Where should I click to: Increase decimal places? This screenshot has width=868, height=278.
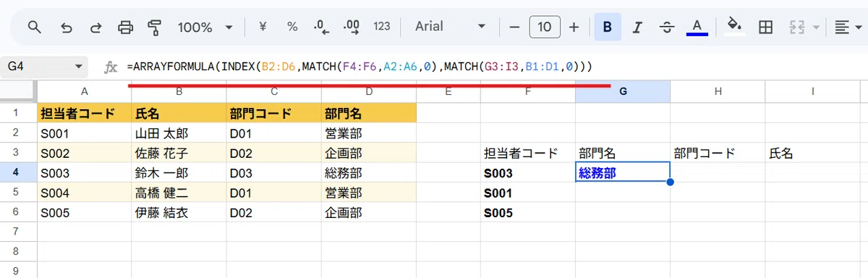tap(352, 27)
